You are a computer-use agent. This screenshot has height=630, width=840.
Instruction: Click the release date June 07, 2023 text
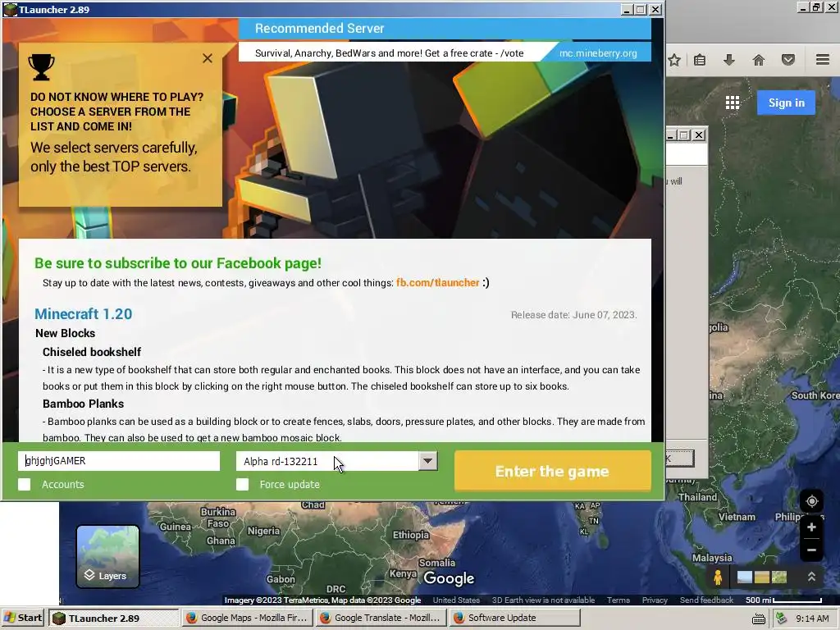click(573, 315)
